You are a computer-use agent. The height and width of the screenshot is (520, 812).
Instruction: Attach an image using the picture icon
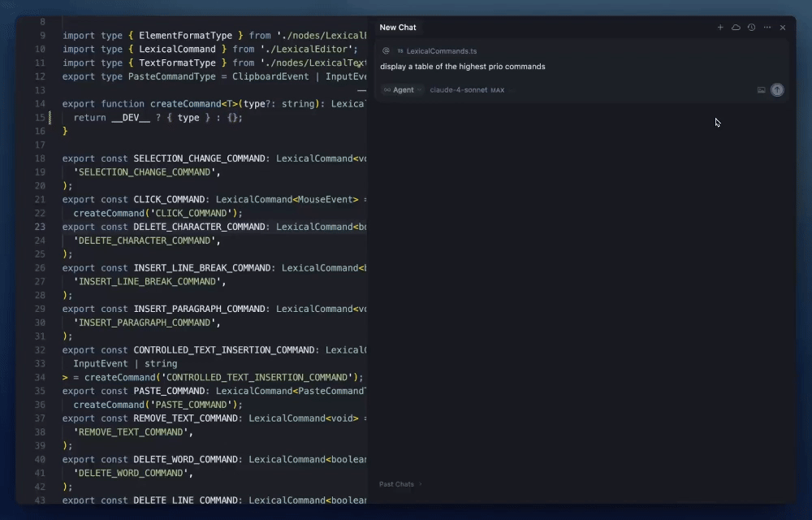(762, 90)
